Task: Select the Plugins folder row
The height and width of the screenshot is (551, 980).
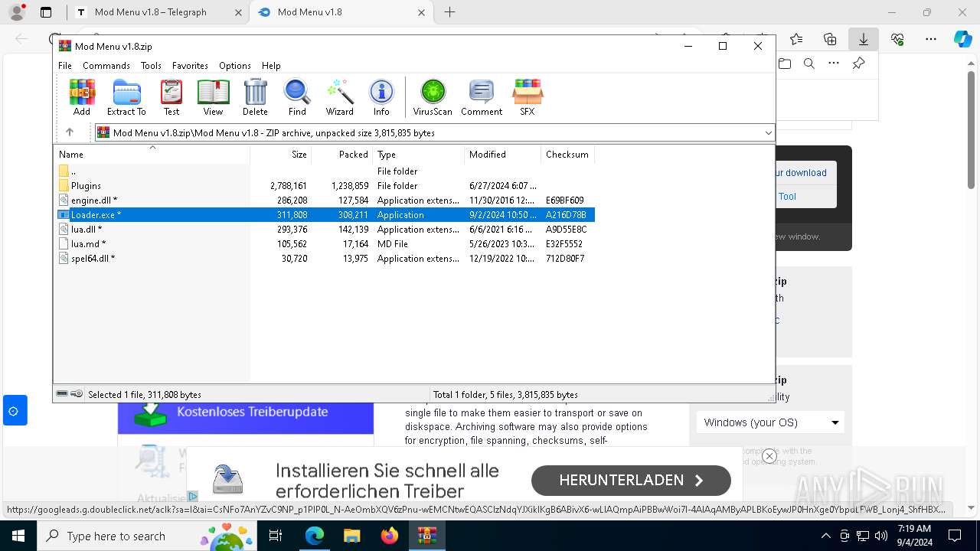Action: click(325, 186)
